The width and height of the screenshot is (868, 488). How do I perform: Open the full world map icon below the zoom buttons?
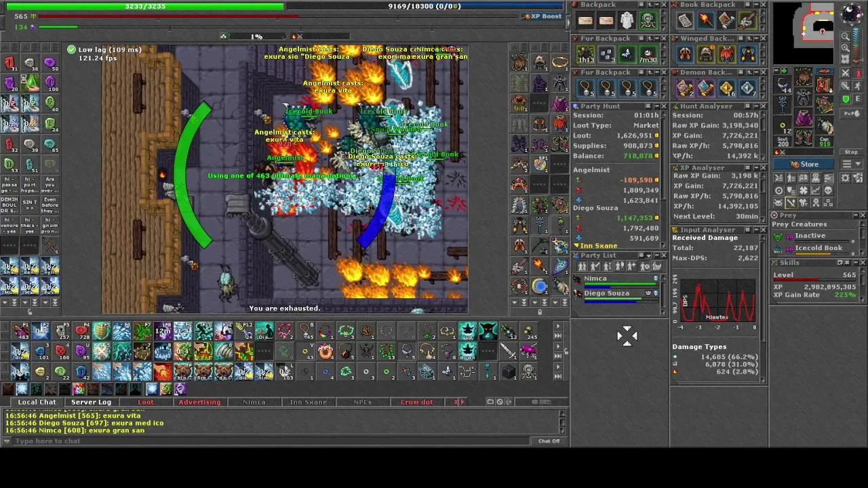[x=845, y=58]
